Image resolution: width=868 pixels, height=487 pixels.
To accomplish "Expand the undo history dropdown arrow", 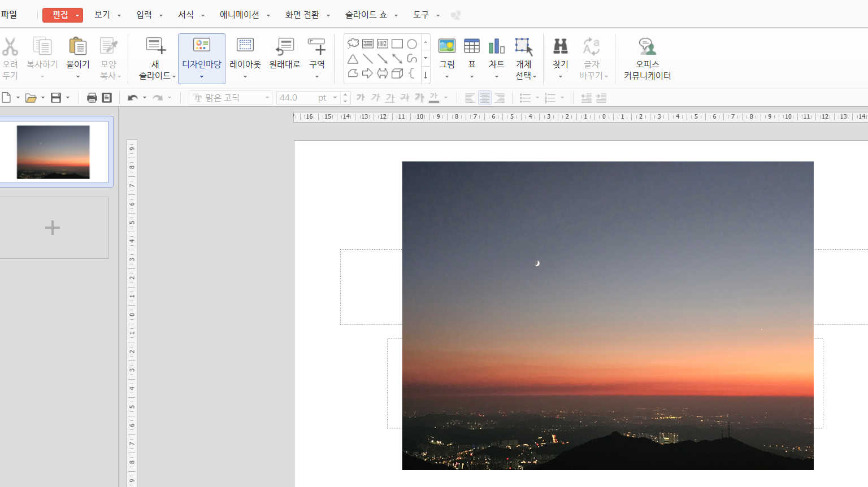I will 145,98.
